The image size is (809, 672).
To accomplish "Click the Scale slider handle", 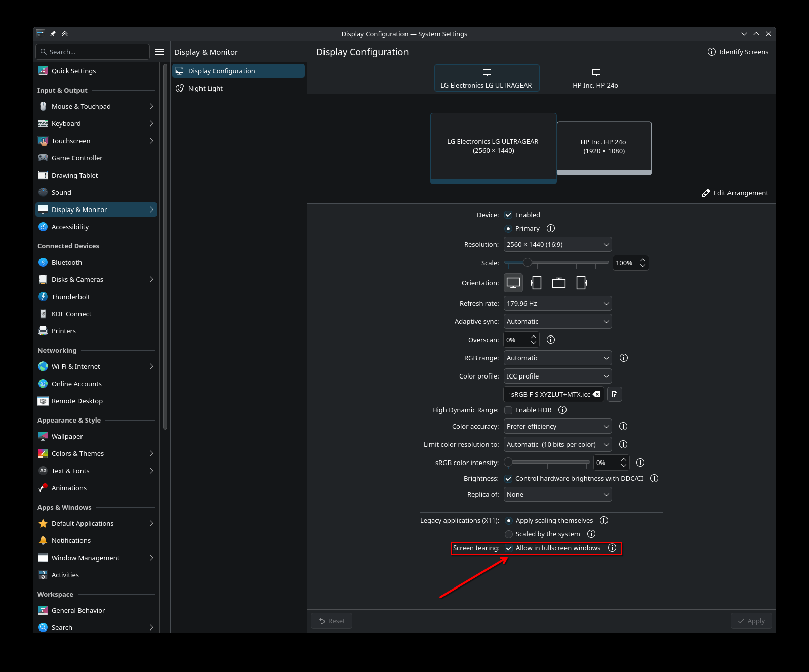I will click(528, 262).
